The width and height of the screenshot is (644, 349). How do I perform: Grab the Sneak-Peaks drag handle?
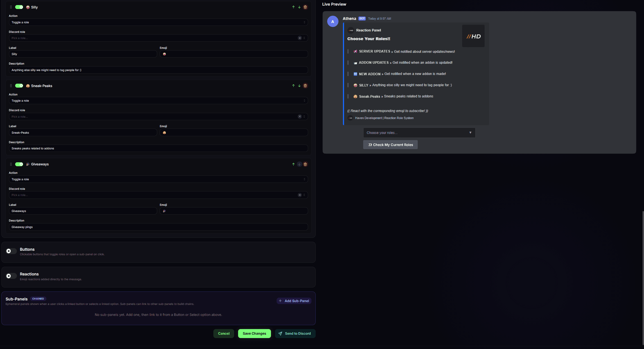[x=11, y=86]
